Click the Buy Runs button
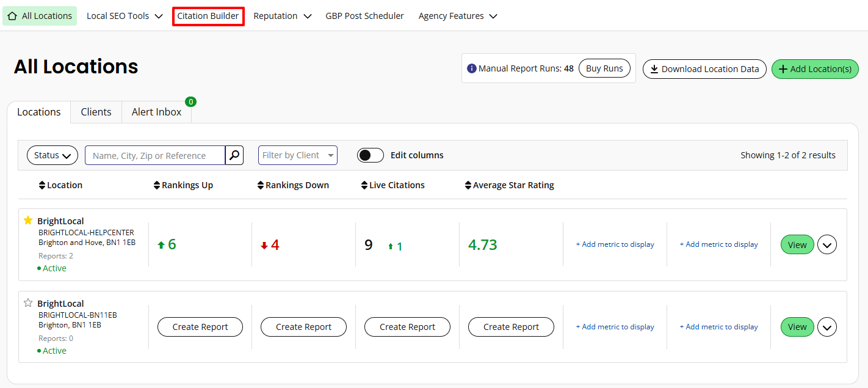The width and height of the screenshot is (868, 388). (x=604, y=68)
